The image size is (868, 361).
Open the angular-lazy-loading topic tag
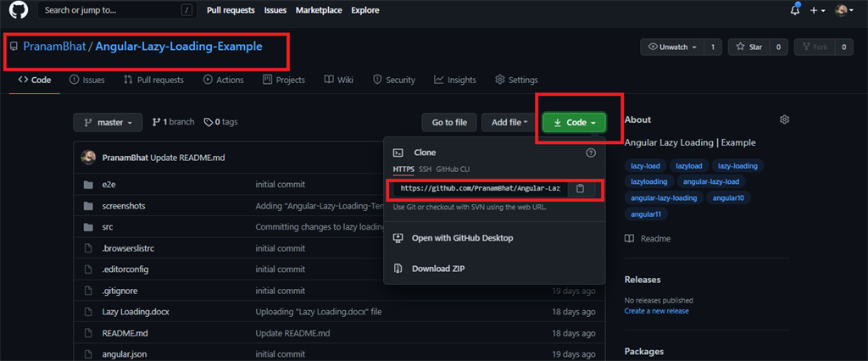click(665, 197)
